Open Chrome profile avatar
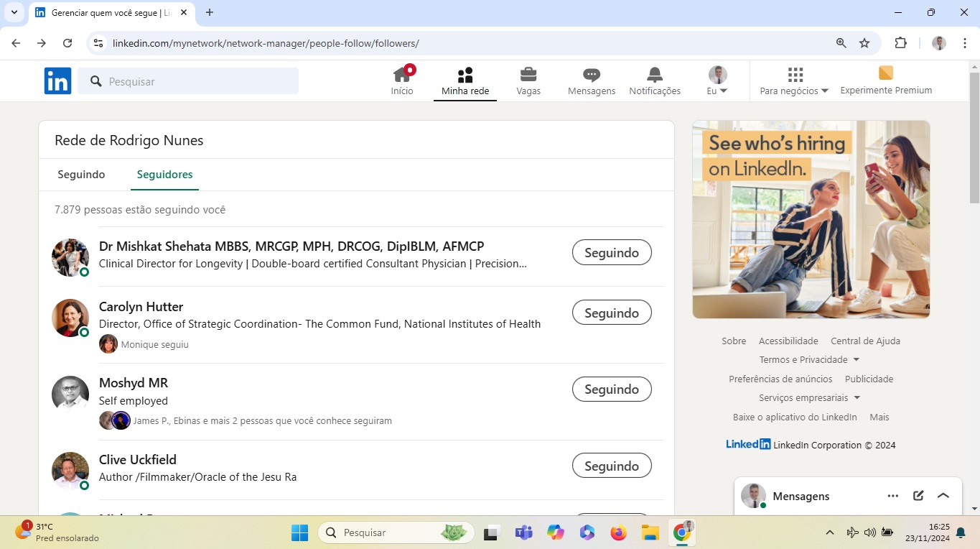 (x=939, y=43)
